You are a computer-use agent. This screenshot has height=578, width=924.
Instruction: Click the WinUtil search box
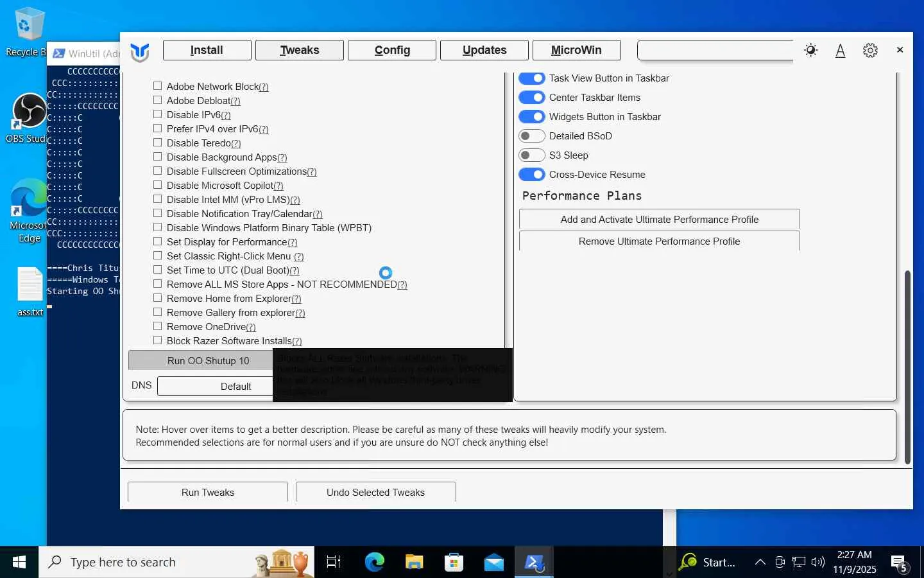[715, 50]
